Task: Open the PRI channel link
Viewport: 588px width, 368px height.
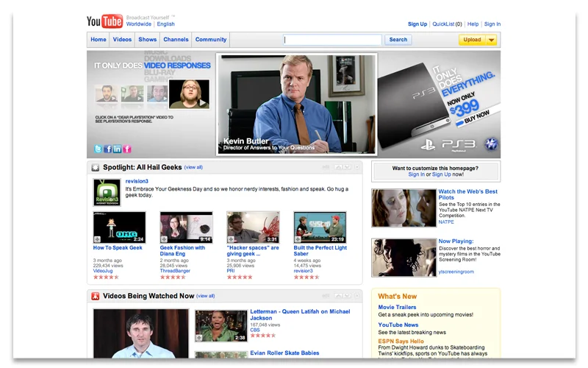Action: pyautogui.click(x=231, y=271)
